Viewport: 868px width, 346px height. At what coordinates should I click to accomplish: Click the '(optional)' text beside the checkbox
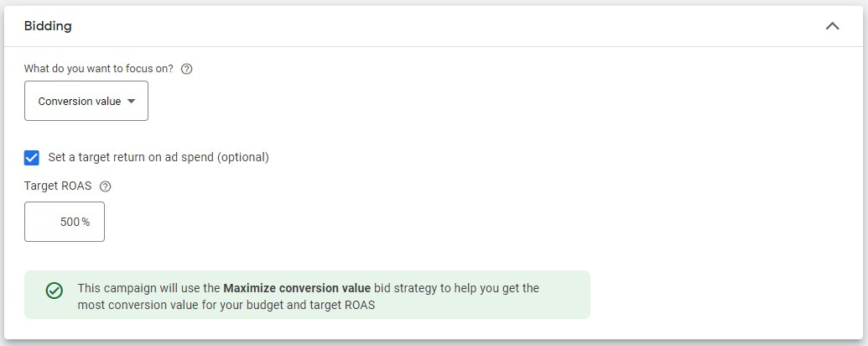(242, 158)
